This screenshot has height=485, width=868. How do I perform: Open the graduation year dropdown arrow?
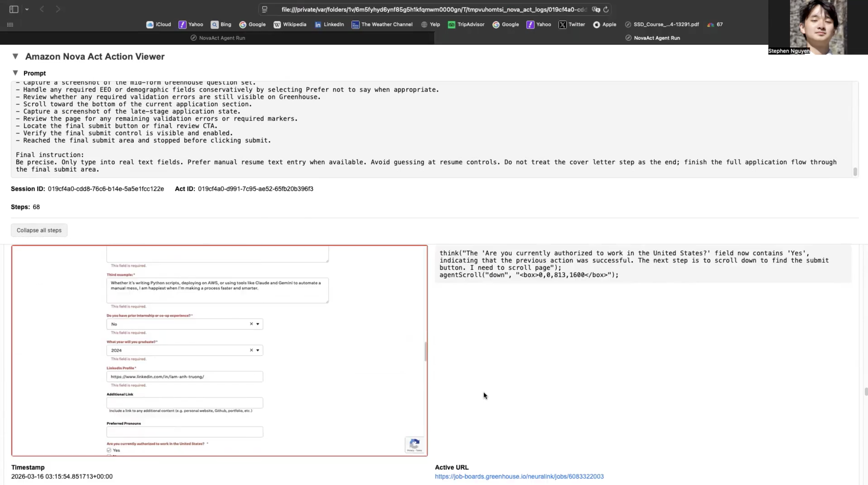258,350
